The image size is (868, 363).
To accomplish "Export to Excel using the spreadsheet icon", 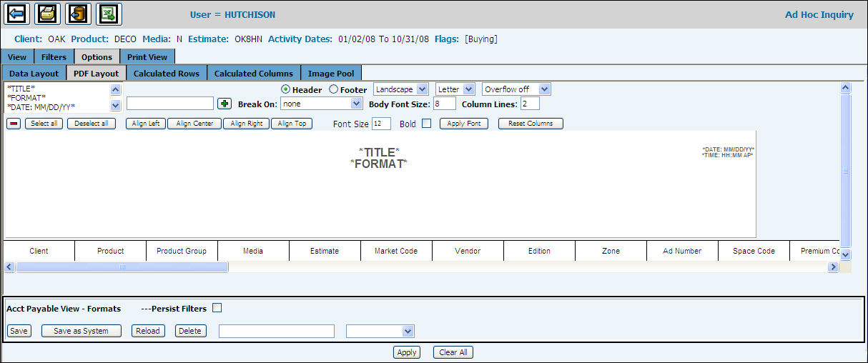I will coord(109,14).
